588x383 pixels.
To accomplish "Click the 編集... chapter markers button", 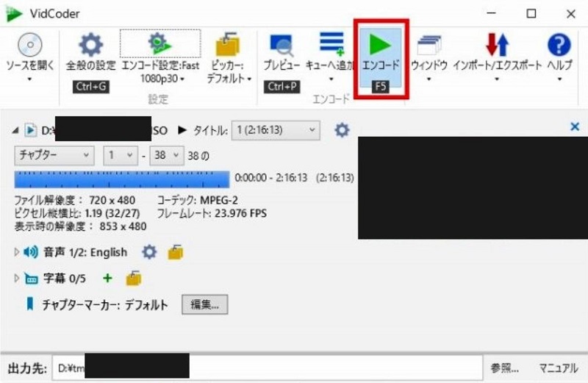I will [205, 304].
